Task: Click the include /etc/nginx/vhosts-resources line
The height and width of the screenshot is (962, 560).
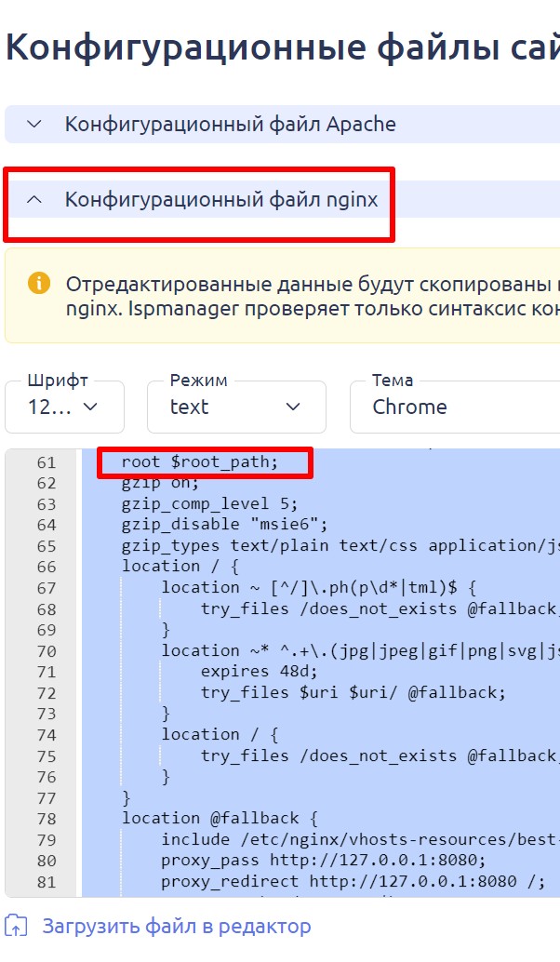Action: point(360,839)
